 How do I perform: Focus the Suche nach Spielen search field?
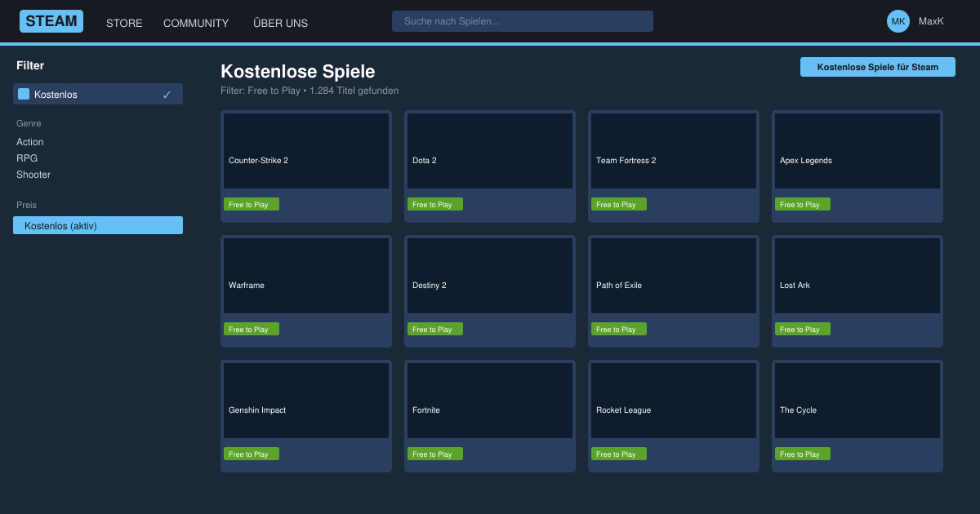pyautogui.click(x=523, y=21)
